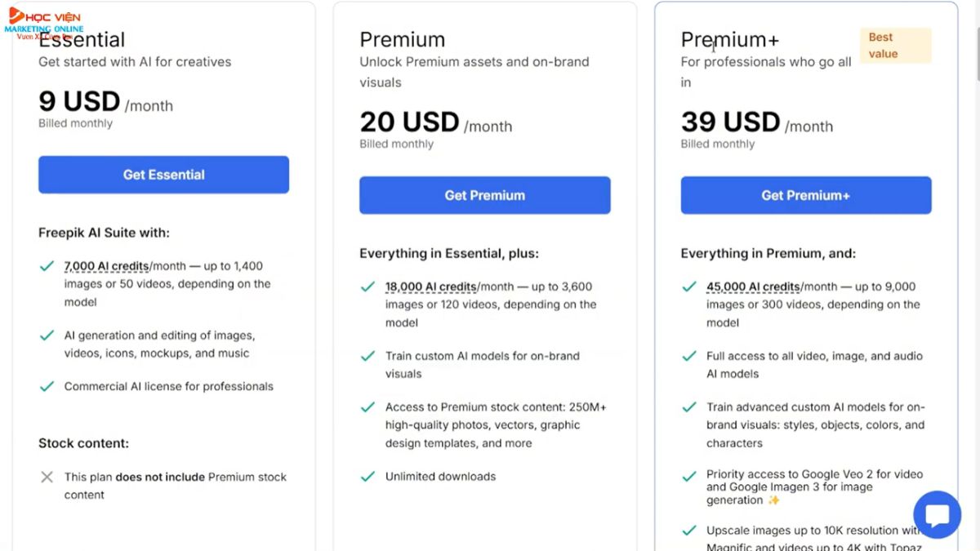This screenshot has width=980, height=551.
Task: Click the Premium+ plan title
Action: tap(730, 40)
